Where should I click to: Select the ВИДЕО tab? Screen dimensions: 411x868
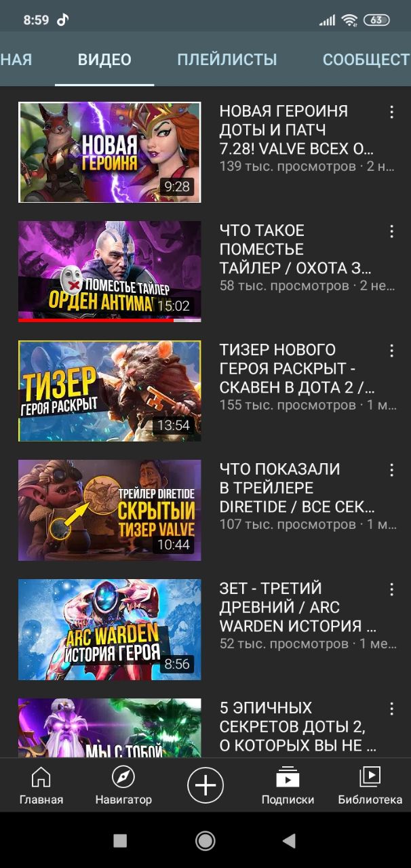(104, 60)
